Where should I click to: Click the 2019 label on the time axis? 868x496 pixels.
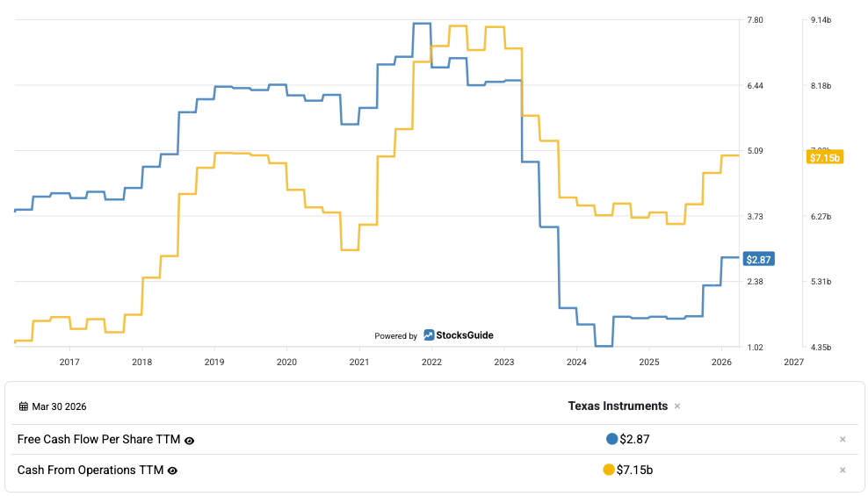pyautogui.click(x=214, y=362)
